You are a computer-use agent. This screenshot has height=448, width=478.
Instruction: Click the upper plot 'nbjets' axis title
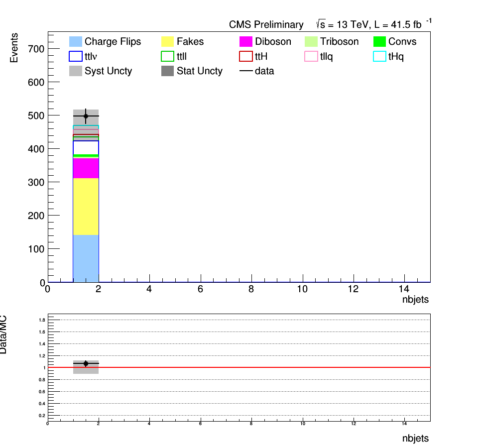tap(415, 300)
